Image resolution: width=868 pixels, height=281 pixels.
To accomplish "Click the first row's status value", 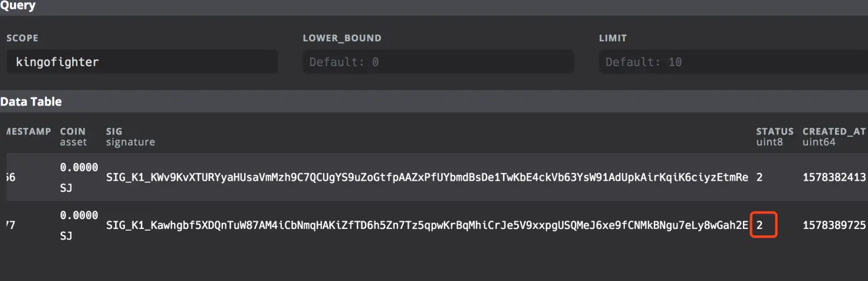I will click(759, 177).
